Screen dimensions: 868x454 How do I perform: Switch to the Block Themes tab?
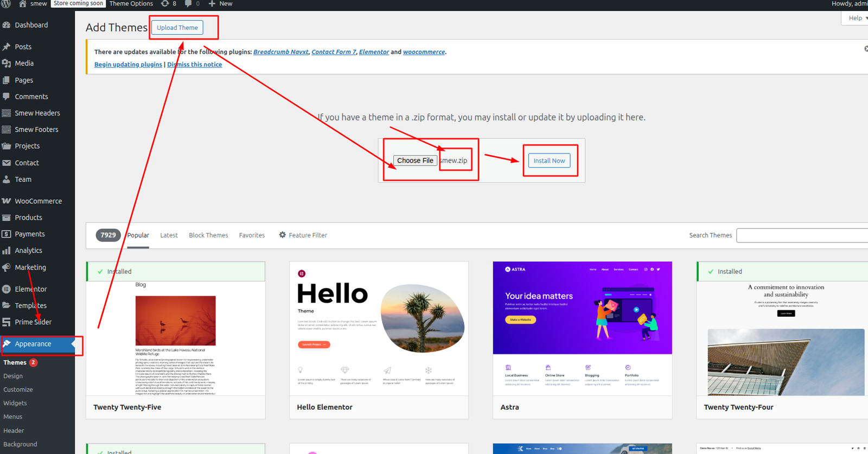(x=208, y=235)
